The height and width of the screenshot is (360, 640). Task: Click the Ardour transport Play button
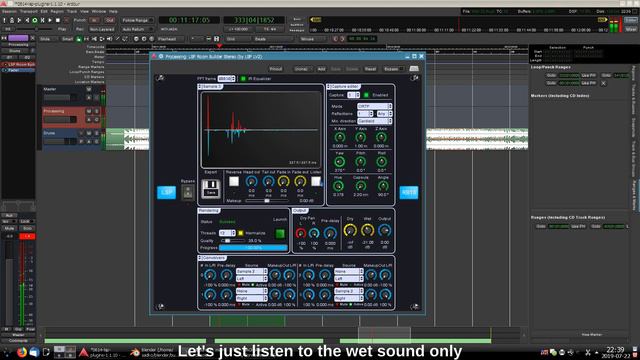(x=50, y=20)
